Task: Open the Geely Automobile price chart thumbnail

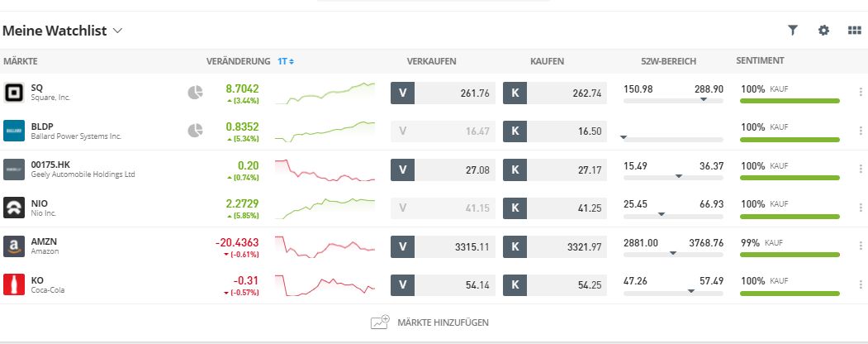Action: click(325, 170)
